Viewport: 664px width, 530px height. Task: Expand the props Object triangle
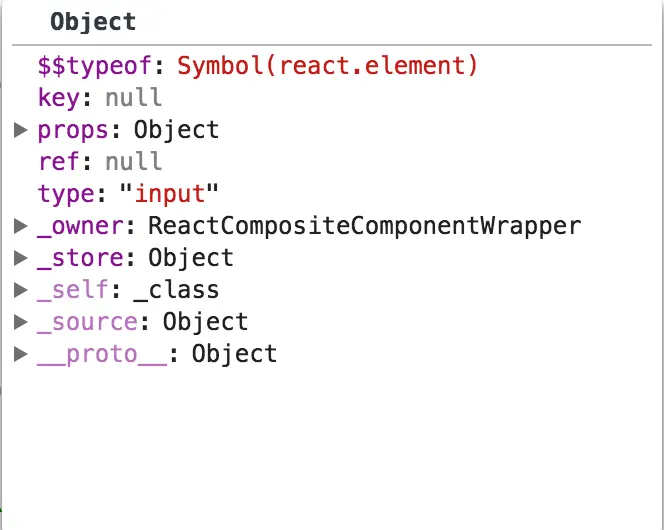coord(20,130)
